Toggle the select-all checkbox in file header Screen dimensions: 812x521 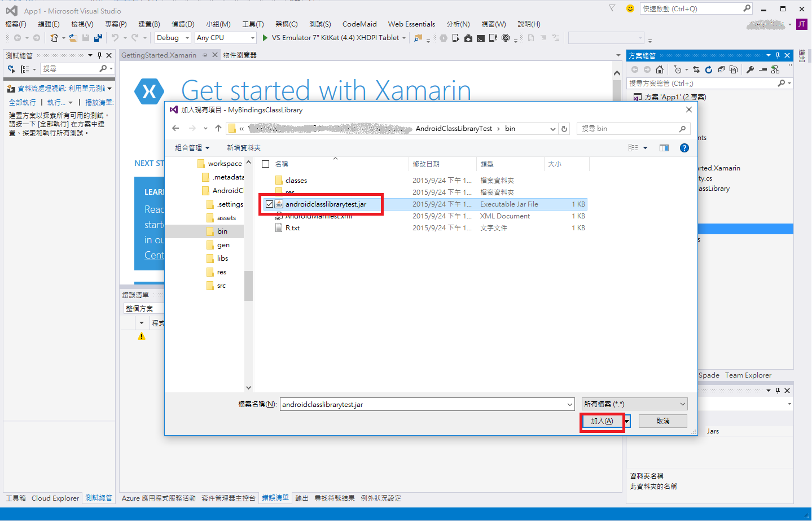point(266,164)
